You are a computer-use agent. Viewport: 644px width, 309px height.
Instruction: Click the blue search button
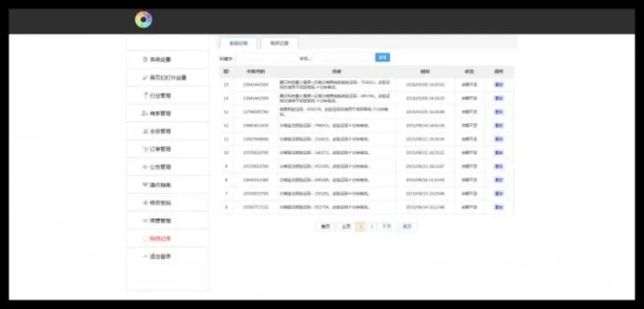(x=382, y=57)
